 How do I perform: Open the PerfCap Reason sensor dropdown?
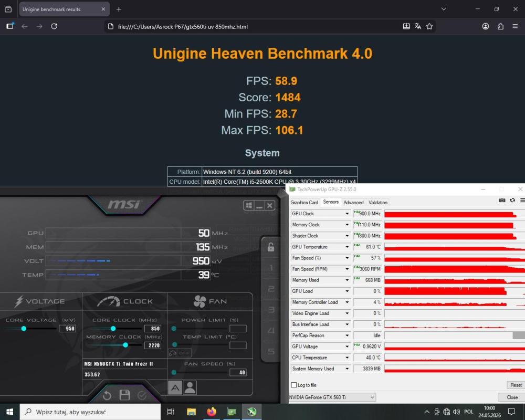click(x=347, y=335)
